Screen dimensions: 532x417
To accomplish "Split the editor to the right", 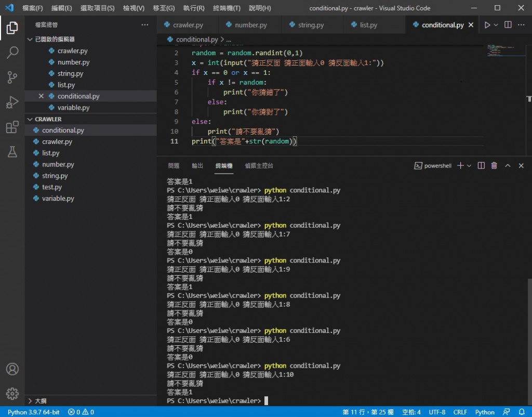I will pos(508,25).
